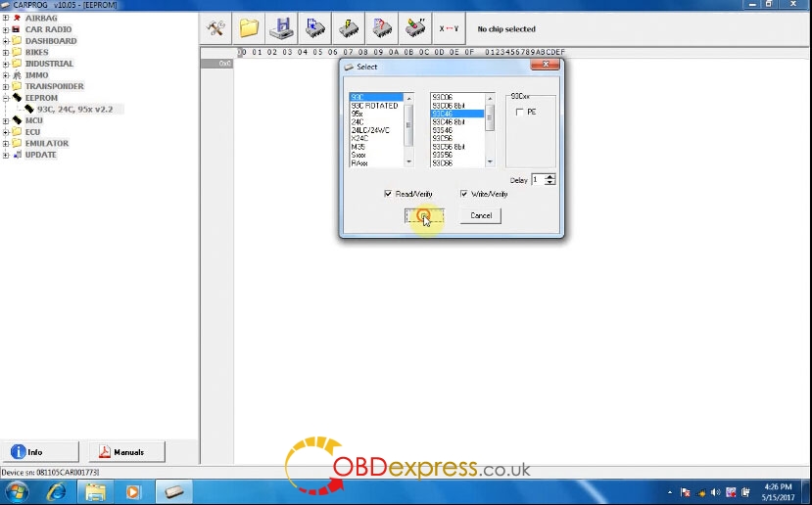Expand the ECU tree node

6,132
